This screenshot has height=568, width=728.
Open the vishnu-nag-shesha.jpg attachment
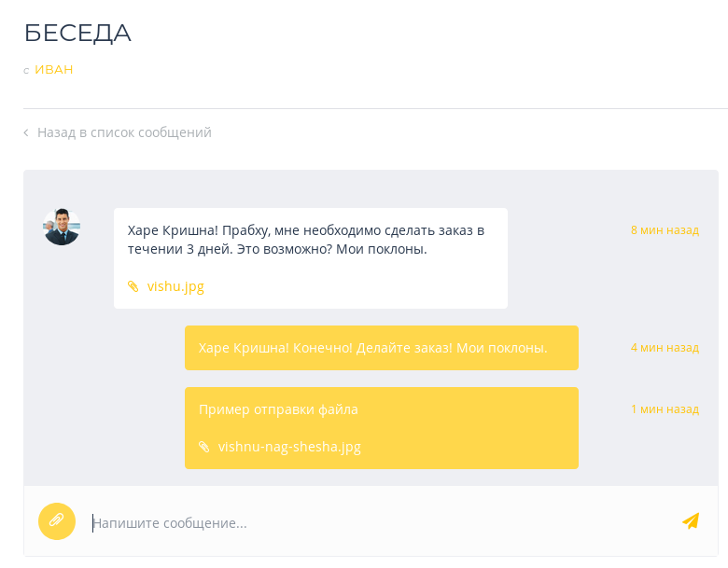coord(289,447)
